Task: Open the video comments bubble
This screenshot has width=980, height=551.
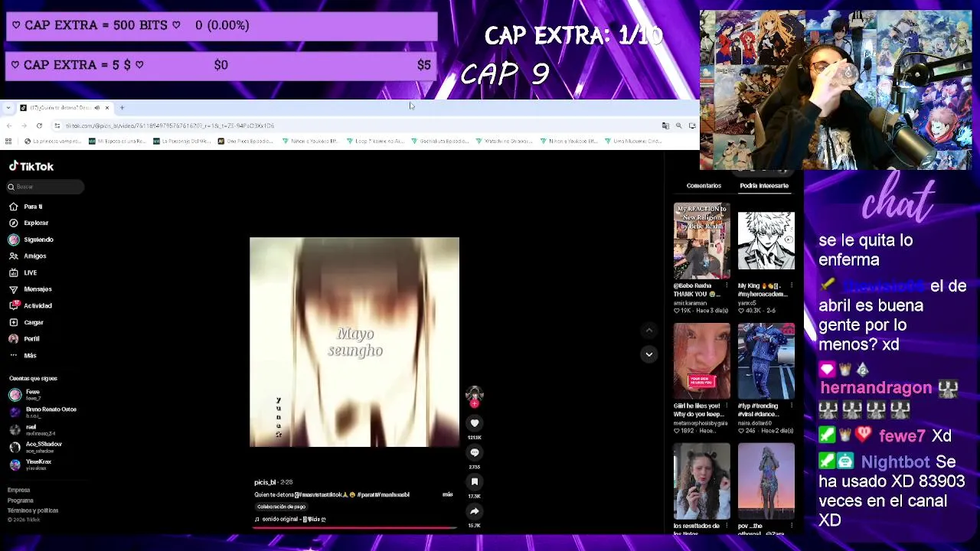Action: click(x=475, y=452)
